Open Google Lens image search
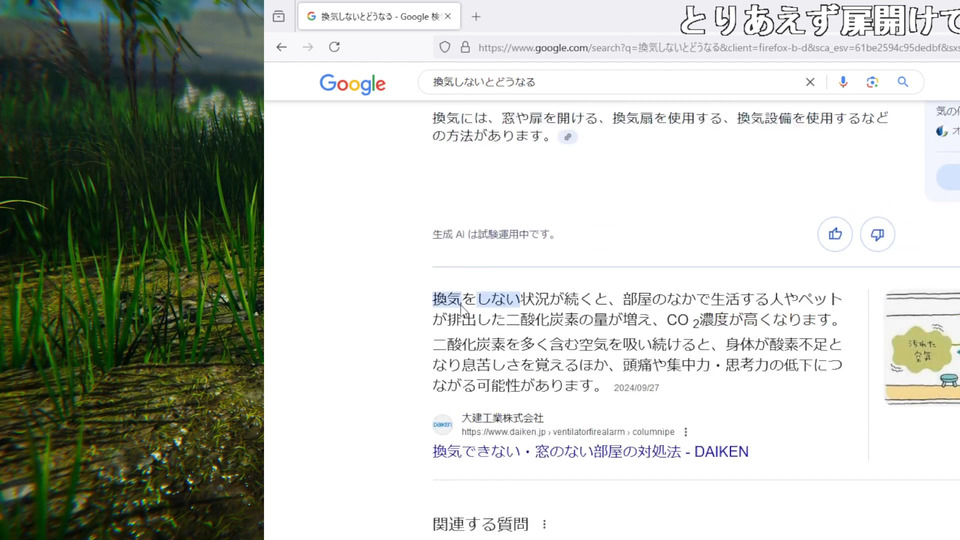This screenshot has height=540, width=960. coord(872,82)
